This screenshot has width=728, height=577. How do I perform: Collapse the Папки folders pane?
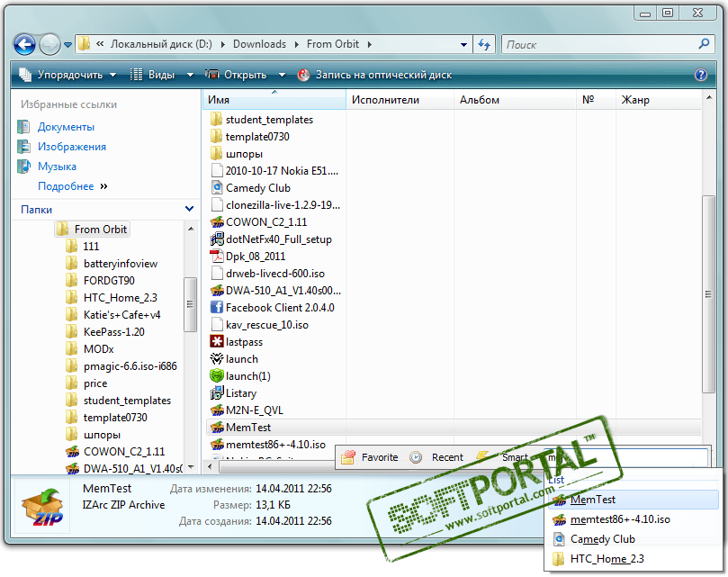189,209
